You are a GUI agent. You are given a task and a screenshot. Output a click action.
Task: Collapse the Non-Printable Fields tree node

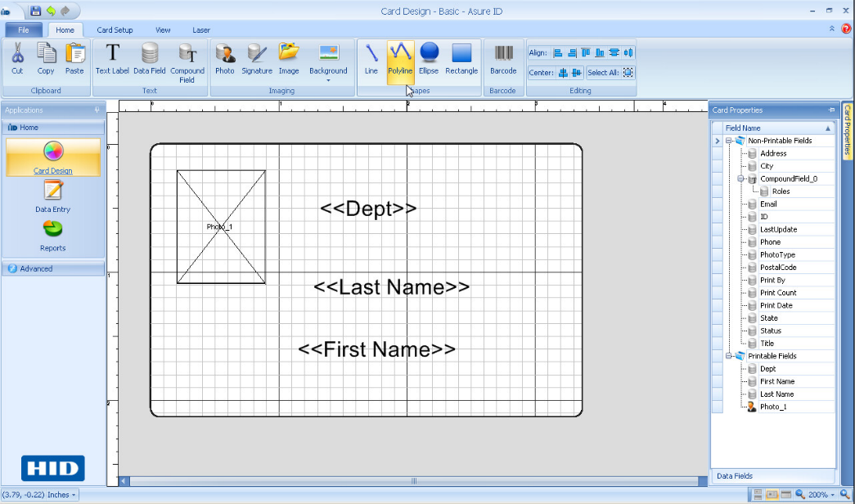tap(728, 141)
